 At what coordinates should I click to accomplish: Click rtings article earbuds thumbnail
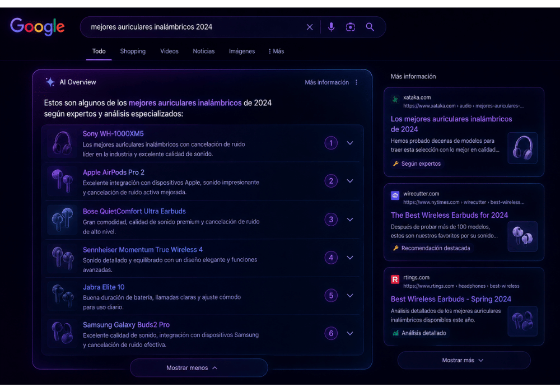[x=522, y=321]
